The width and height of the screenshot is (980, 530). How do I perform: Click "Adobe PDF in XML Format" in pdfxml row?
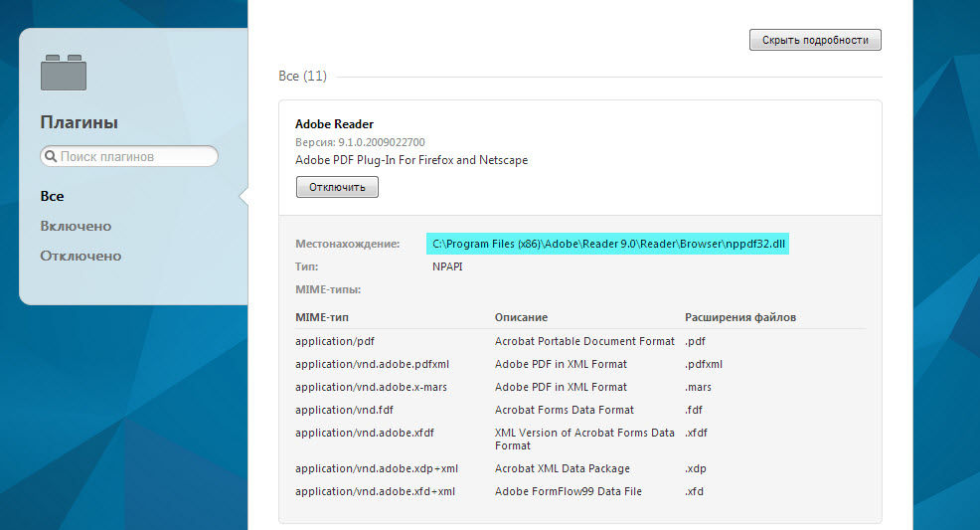point(561,364)
